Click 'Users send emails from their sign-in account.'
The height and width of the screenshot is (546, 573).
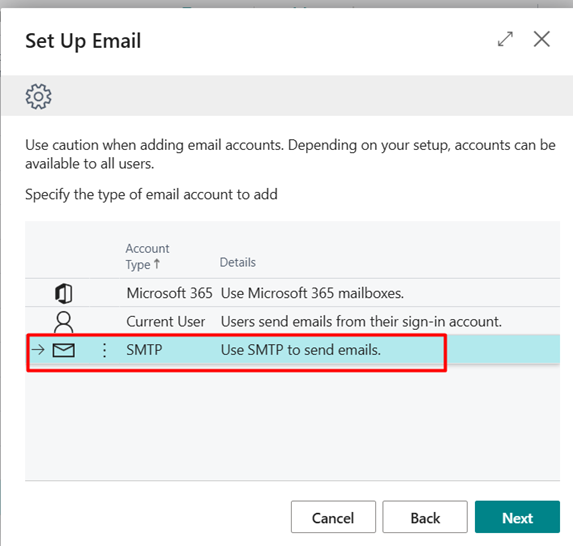click(x=361, y=322)
